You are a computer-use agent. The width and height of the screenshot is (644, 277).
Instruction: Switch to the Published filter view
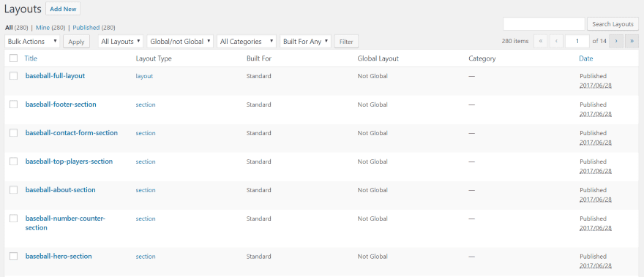[x=86, y=28]
